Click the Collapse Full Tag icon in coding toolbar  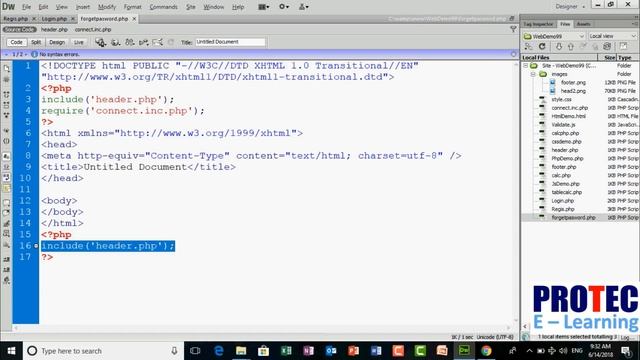coord(7,94)
